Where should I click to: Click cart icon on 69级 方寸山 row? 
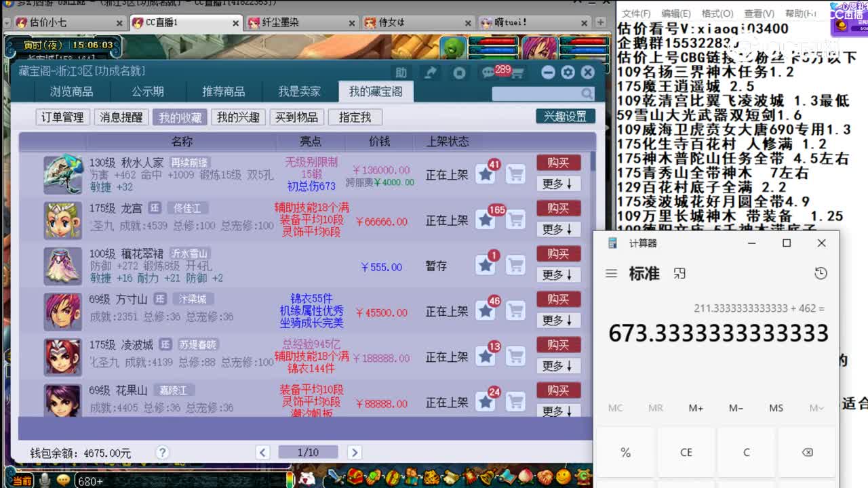(x=516, y=310)
